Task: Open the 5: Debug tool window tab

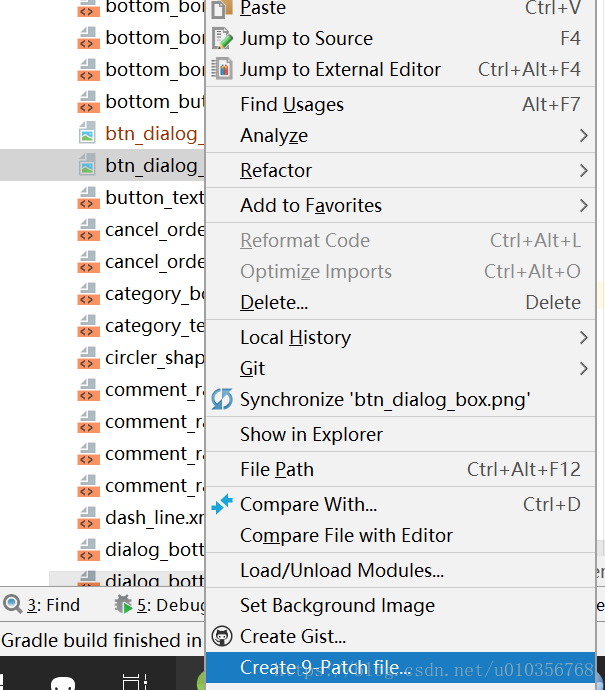Action: click(x=159, y=605)
